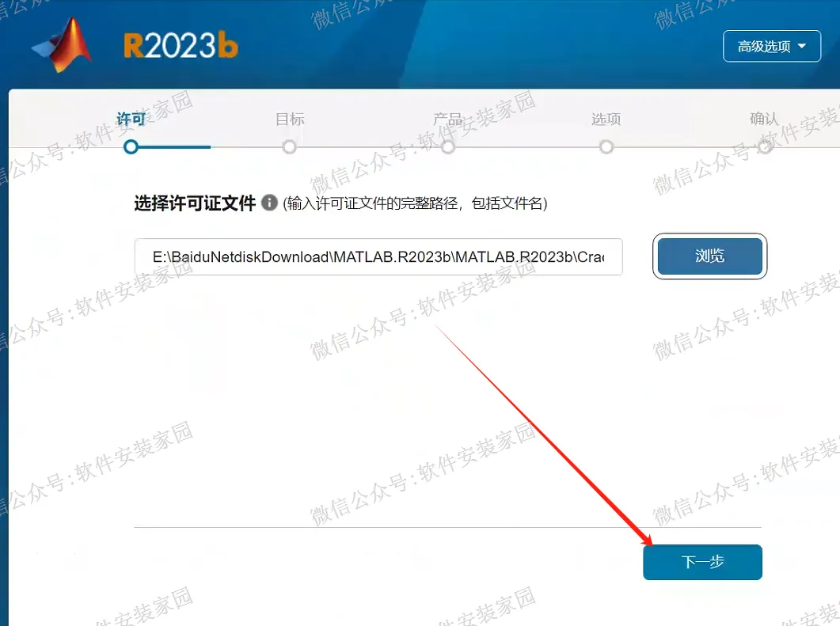
Task: Click the MATLAB logo icon
Action: (x=62, y=44)
